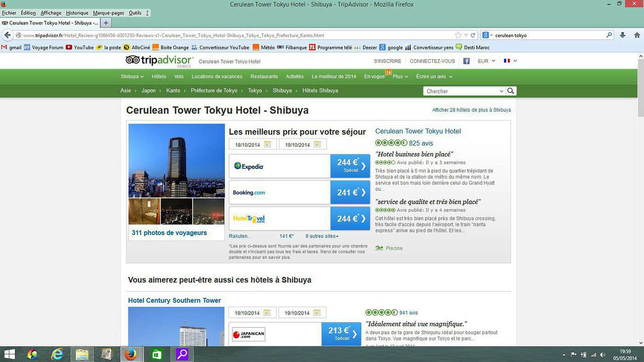Open calendar icon for Cerulean 18/10/2014 date

tap(267, 144)
